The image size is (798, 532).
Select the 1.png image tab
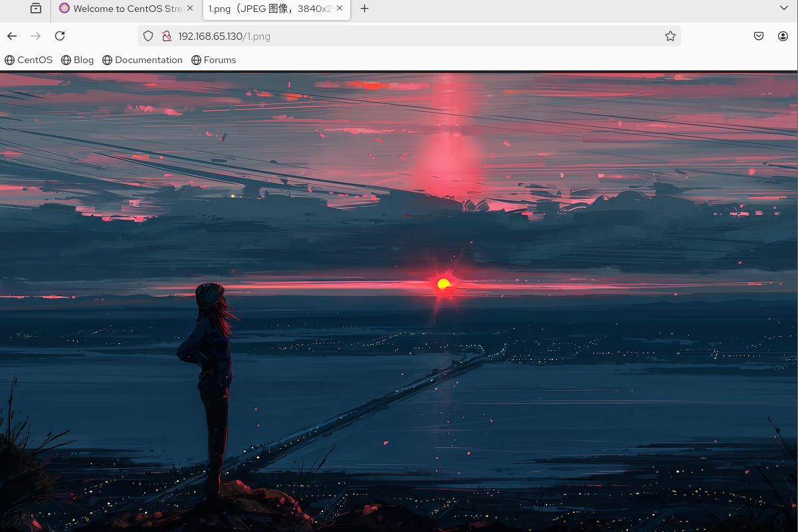pos(276,9)
